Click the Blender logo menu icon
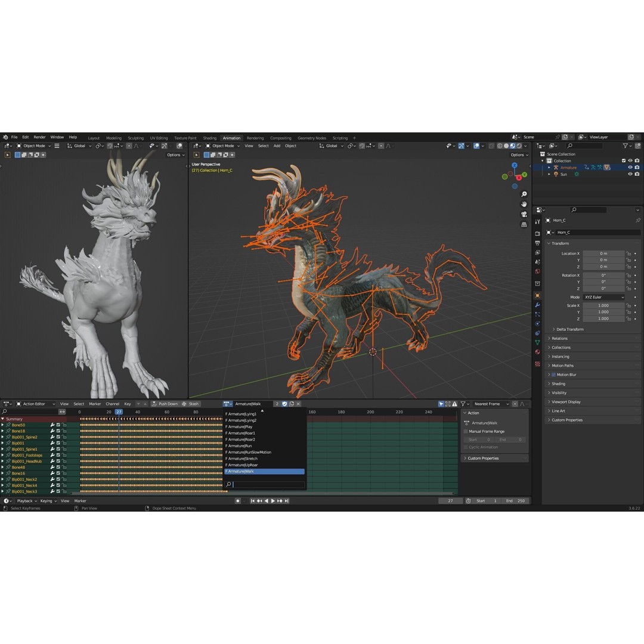The height and width of the screenshot is (644, 644). point(5,137)
